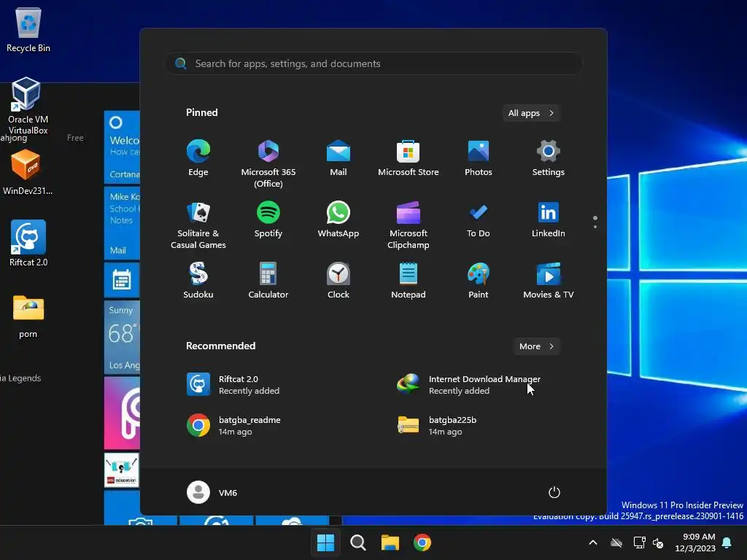Click the Start menu search field
This screenshot has width=747, height=560.
point(373,64)
